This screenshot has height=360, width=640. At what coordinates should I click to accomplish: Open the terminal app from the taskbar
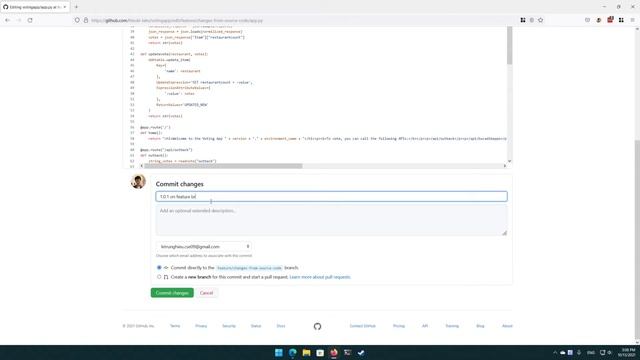[347, 353]
